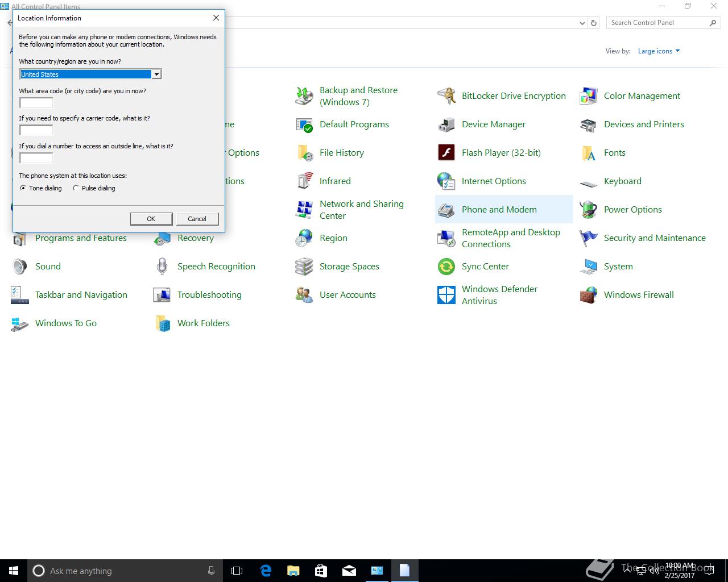Open the Fonts folder icon
Viewport: 728px width, 582px height.
pos(589,153)
